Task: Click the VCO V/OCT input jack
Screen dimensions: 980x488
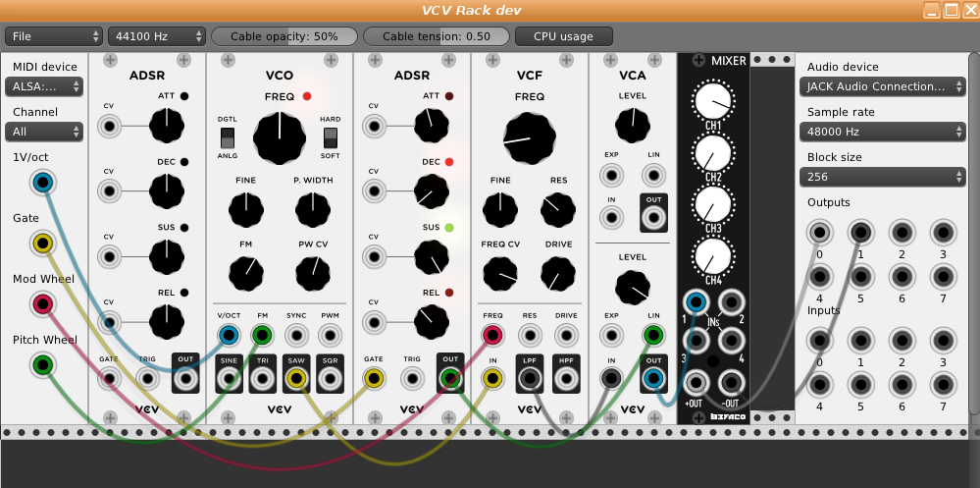Action: coord(229,336)
